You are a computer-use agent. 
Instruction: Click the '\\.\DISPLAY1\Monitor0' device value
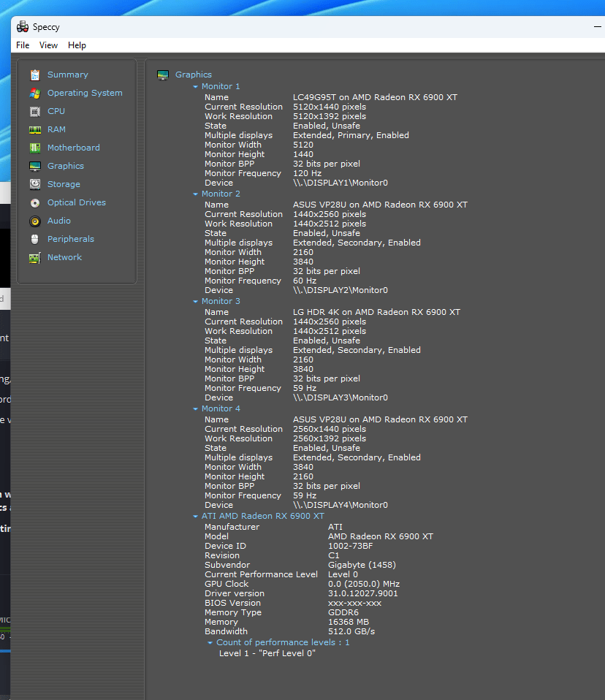point(340,183)
